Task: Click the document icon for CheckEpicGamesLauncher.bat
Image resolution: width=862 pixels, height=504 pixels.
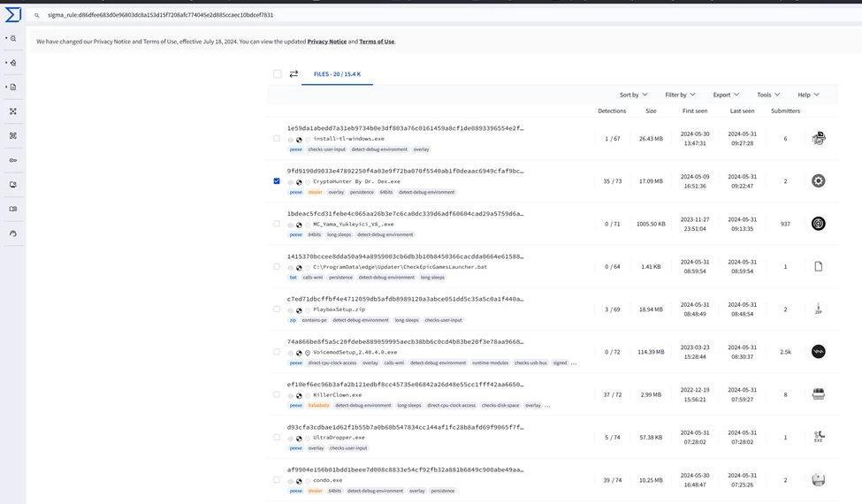Action: (x=818, y=266)
